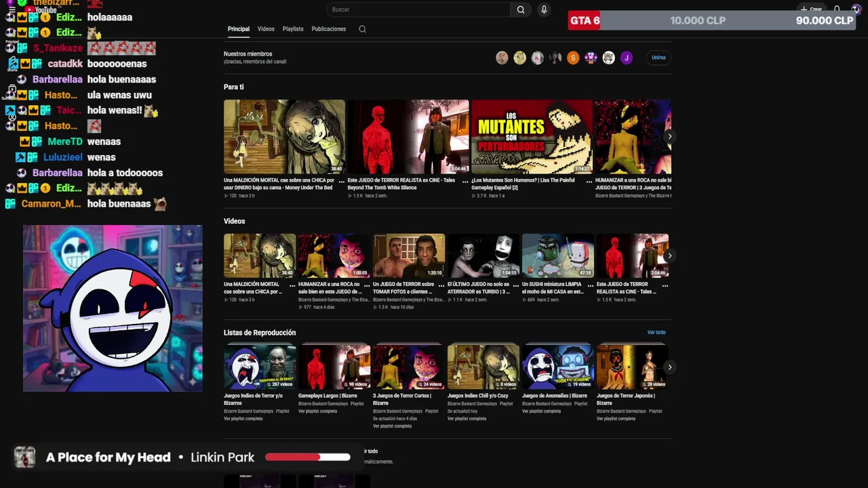This screenshot has height=488, width=868.
Task: Open the account avatar menu
Action: [x=856, y=9]
